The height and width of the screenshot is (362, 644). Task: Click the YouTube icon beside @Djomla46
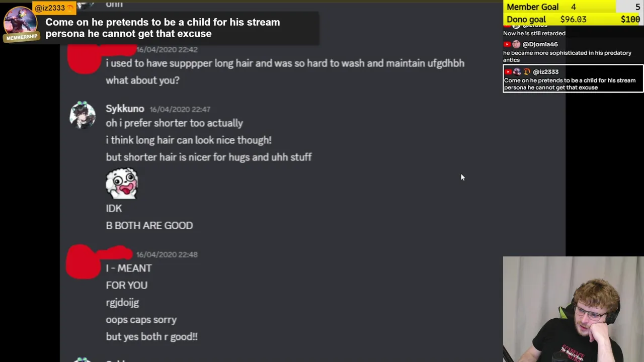[508, 44]
